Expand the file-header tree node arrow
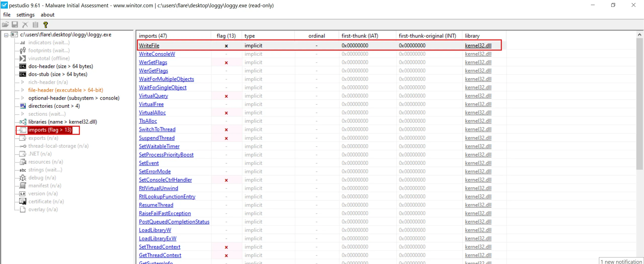Viewport: 644px width, 264px height. [x=23, y=90]
